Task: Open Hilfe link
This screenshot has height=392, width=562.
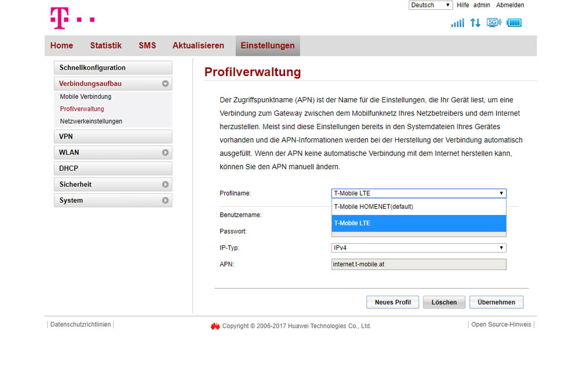Action: [x=463, y=5]
